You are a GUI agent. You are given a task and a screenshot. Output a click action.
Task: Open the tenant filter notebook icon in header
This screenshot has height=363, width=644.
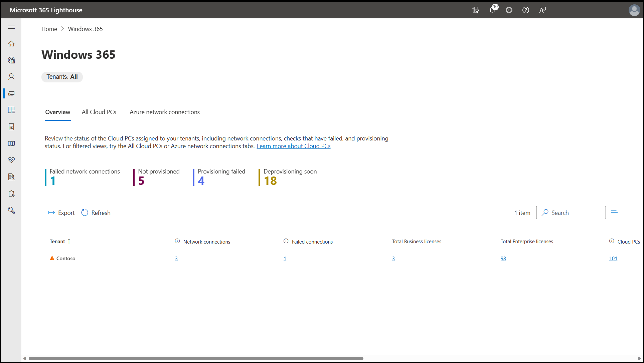point(476,10)
